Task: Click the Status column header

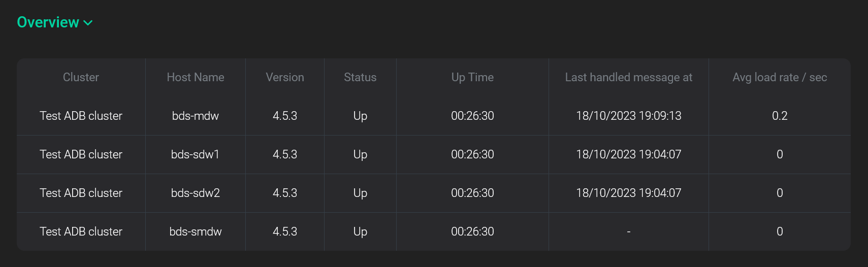Action: pyautogui.click(x=360, y=77)
